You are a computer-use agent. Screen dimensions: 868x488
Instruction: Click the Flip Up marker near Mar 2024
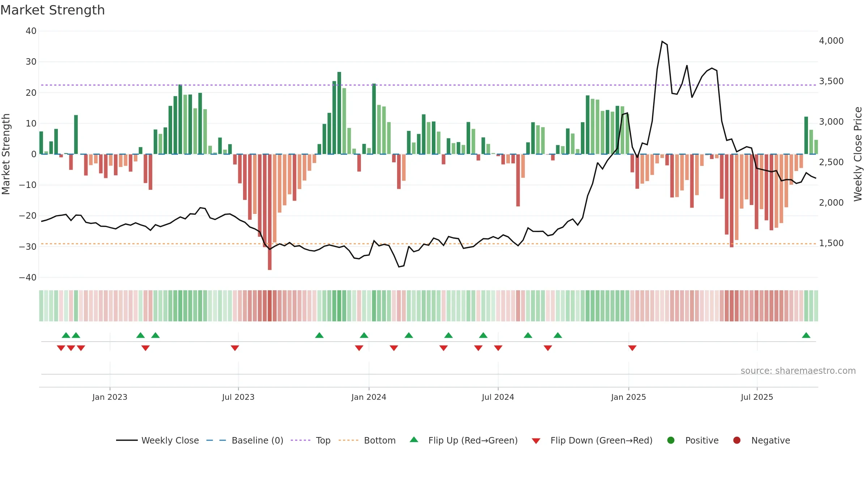point(409,335)
